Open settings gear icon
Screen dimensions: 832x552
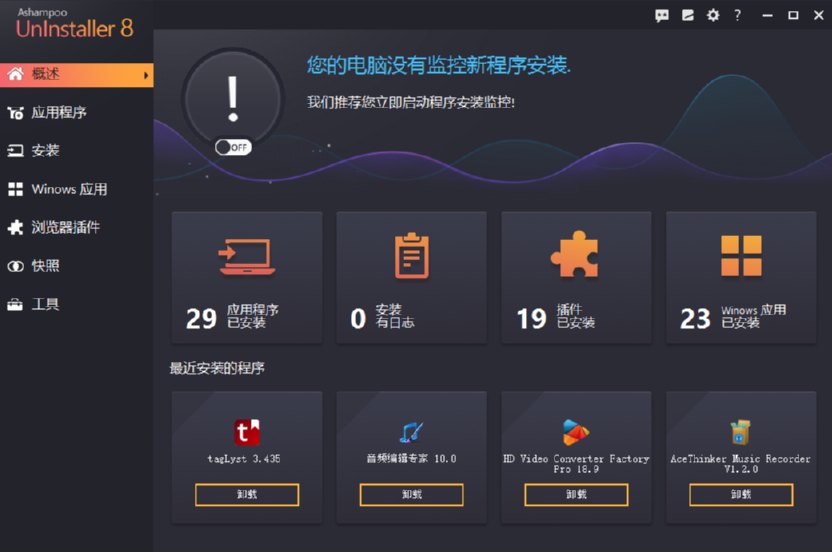[x=713, y=15]
